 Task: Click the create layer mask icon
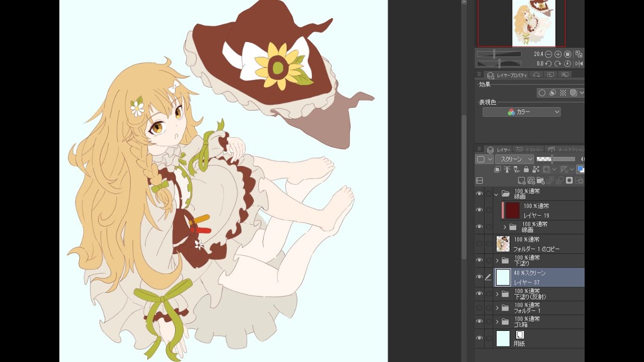[x=569, y=180]
